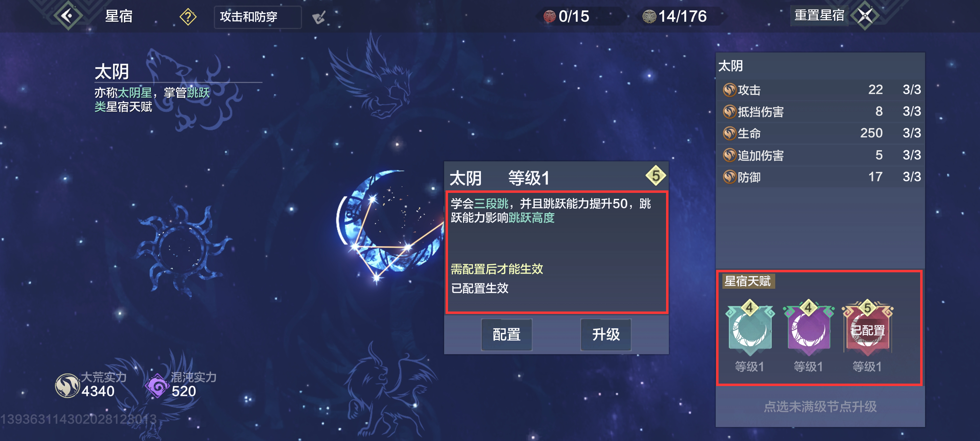Open the 攻击和防穿 preset name field
Screen dimensions: 980x441
pos(258,17)
